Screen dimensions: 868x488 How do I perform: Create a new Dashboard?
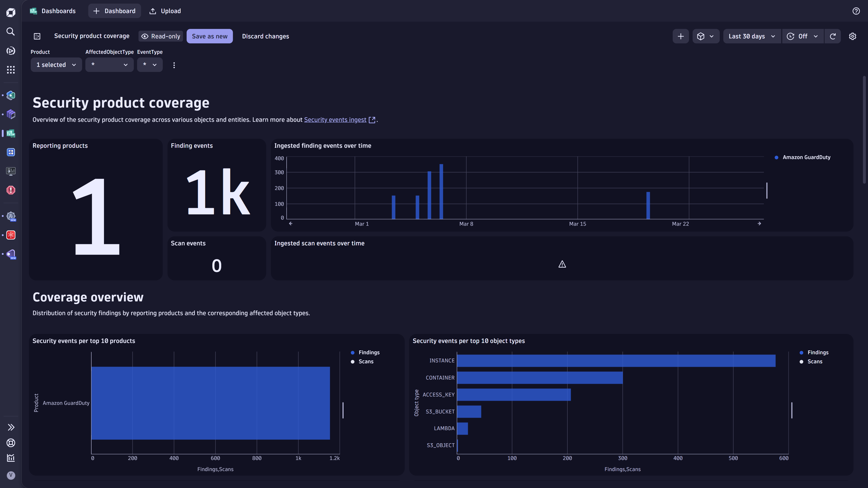(x=115, y=11)
